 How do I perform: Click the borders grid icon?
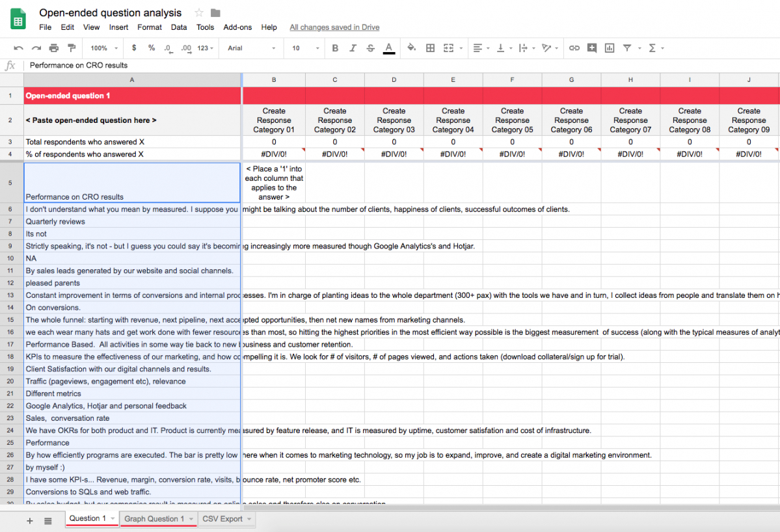pyautogui.click(x=430, y=48)
